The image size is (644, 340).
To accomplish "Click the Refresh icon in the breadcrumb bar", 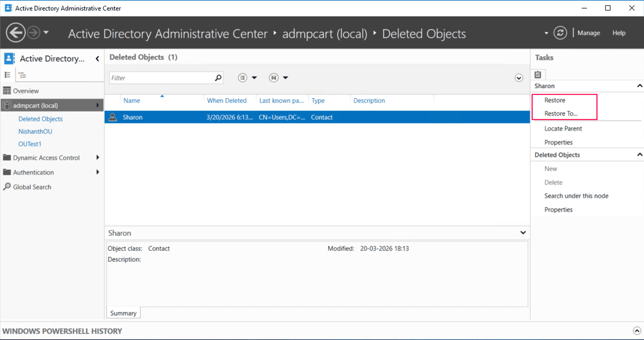I will point(560,33).
